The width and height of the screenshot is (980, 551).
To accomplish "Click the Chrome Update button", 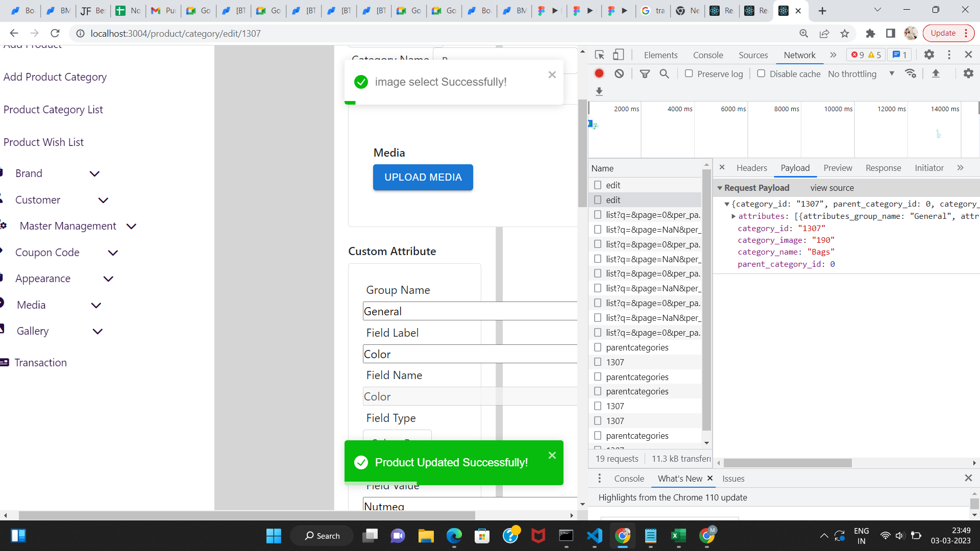I will click(x=948, y=33).
